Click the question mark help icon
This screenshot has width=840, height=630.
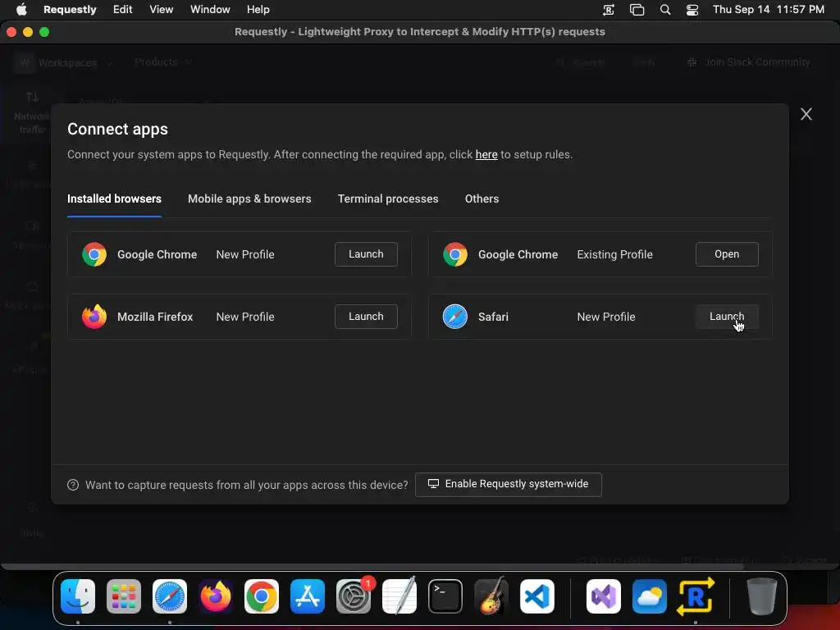point(73,485)
